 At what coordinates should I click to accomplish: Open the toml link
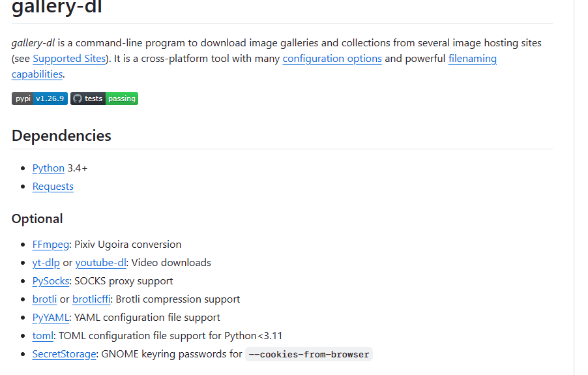click(42, 336)
